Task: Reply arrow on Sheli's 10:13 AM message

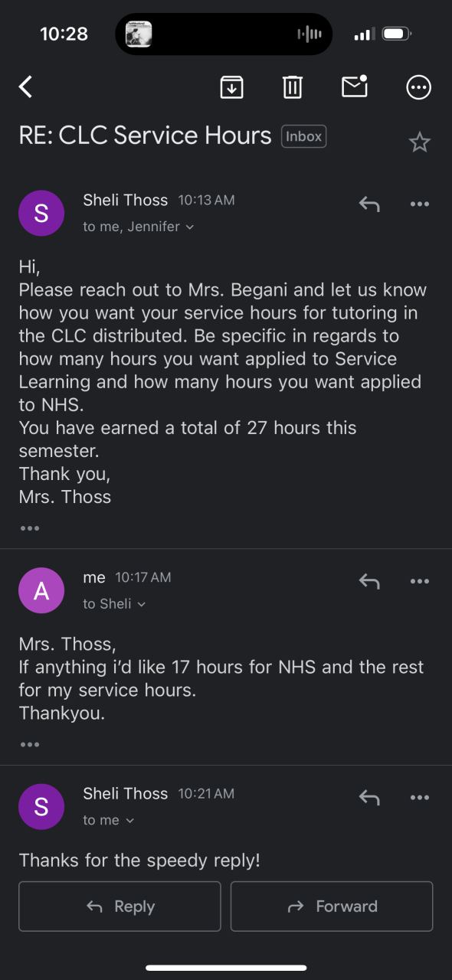Action: click(369, 204)
